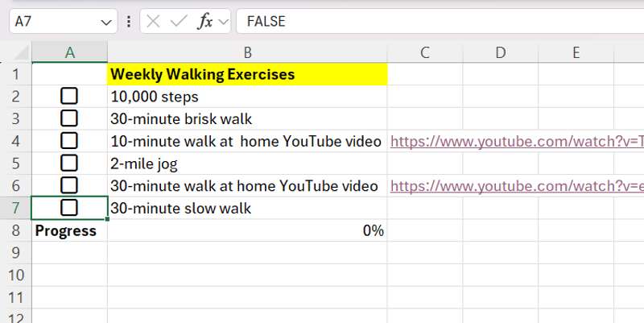Click the three-dot Name Box resize handle

[129, 22]
